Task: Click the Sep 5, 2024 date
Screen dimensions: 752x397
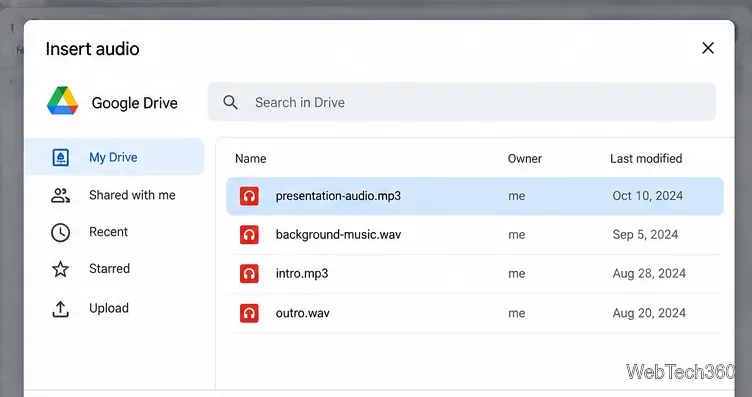Action: (x=645, y=235)
